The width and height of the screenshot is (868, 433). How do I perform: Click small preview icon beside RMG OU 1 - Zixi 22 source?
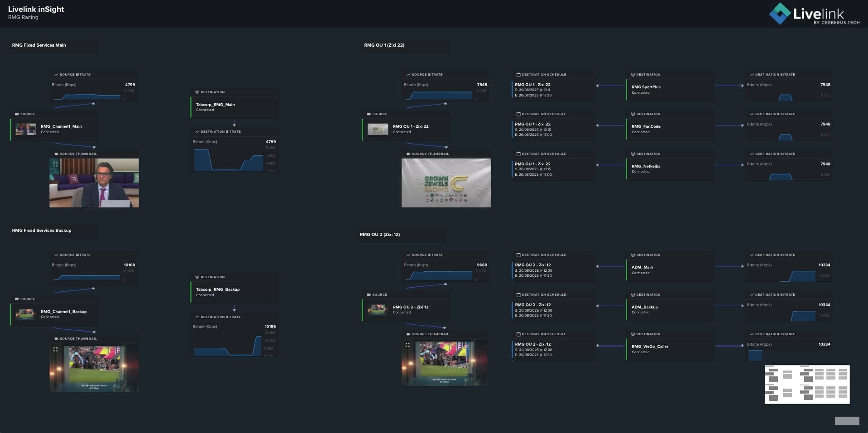tap(378, 129)
